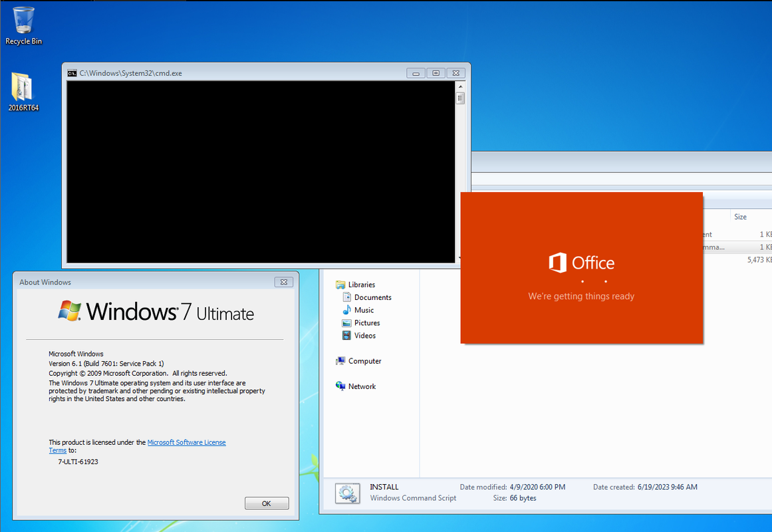This screenshot has height=532, width=772.
Task: Close the cmd.exe window
Action: click(x=456, y=73)
